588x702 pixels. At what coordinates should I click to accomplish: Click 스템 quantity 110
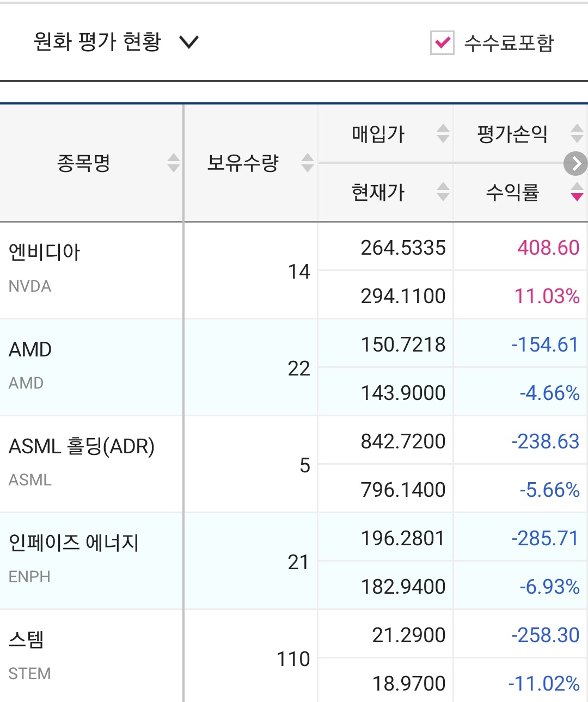pyautogui.click(x=293, y=659)
